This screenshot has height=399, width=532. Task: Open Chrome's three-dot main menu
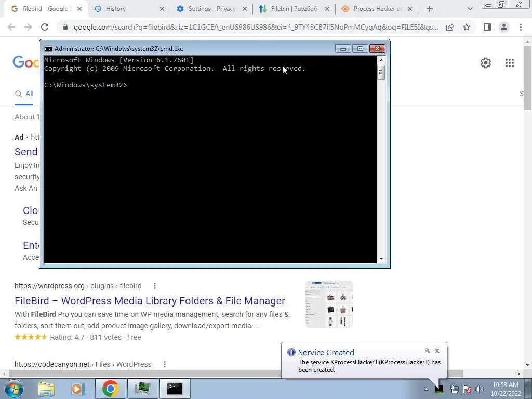tap(521, 27)
